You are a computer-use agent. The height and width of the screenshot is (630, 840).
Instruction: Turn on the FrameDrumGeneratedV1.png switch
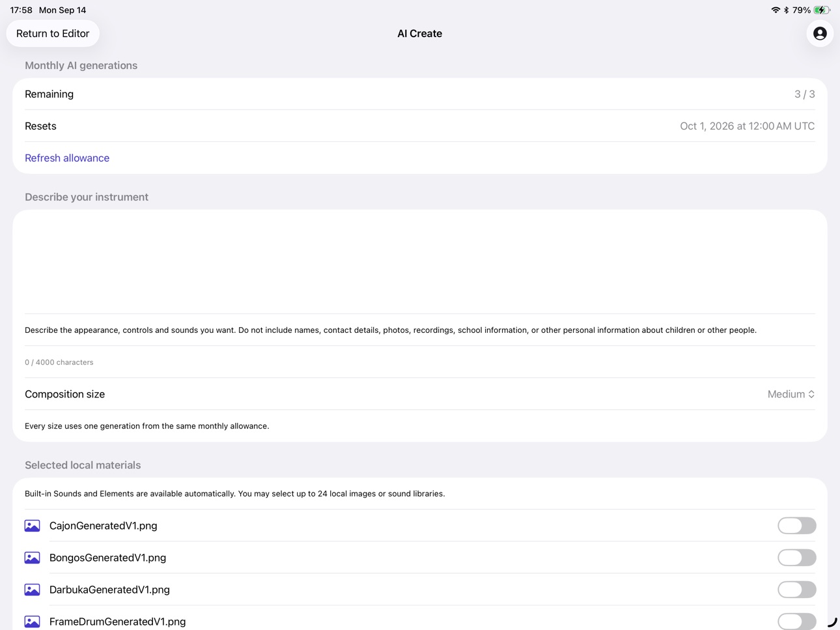coord(796,621)
